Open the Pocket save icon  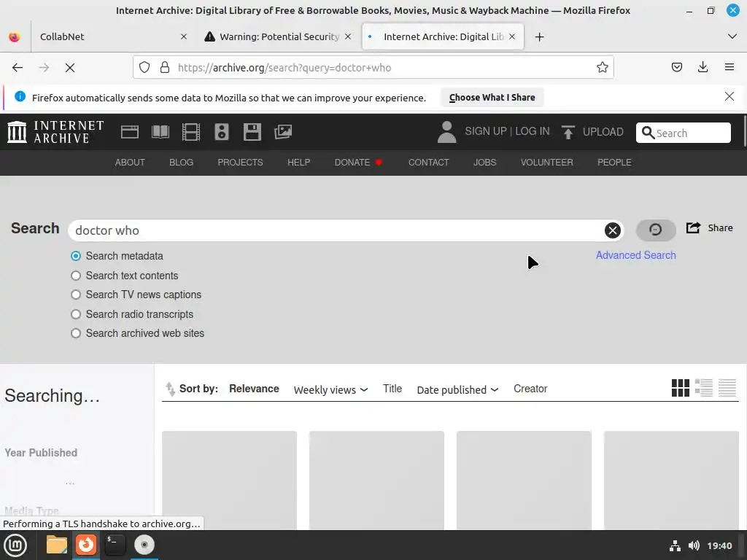[676, 68]
